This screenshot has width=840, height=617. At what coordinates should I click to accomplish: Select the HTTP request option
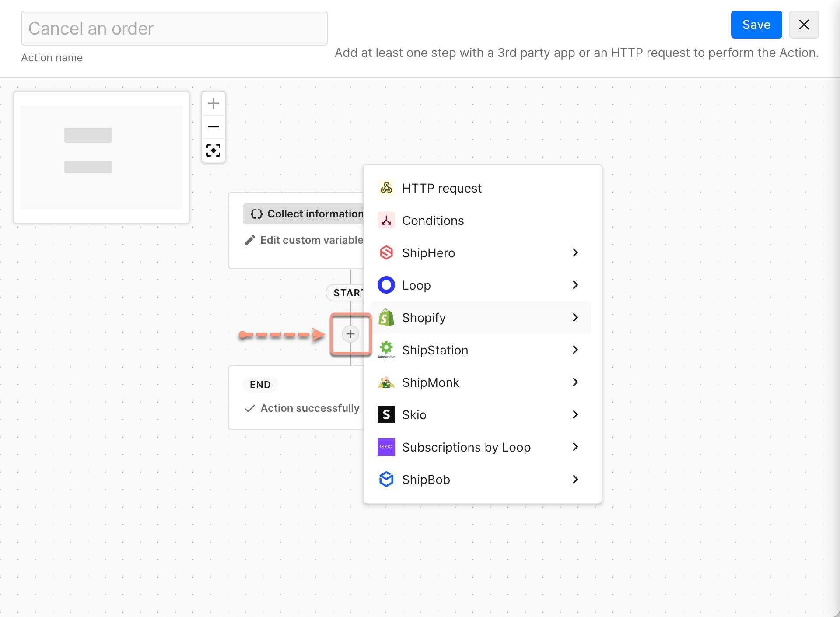point(441,188)
